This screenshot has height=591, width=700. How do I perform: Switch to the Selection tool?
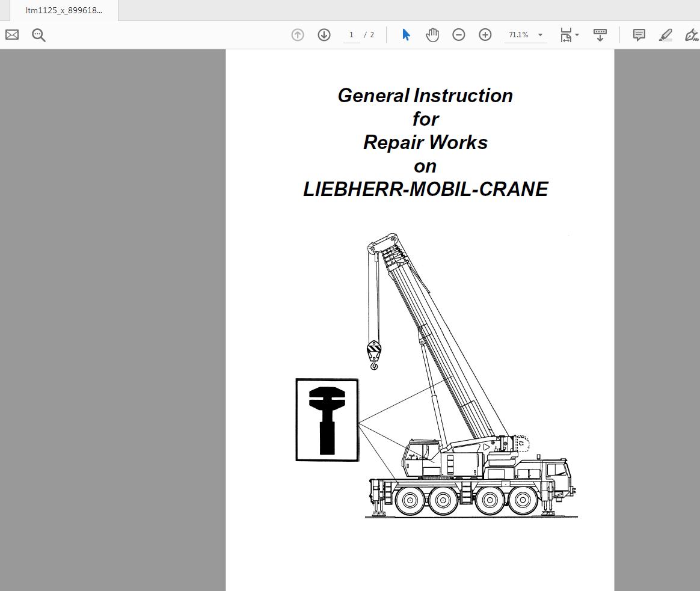pyautogui.click(x=406, y=34)
